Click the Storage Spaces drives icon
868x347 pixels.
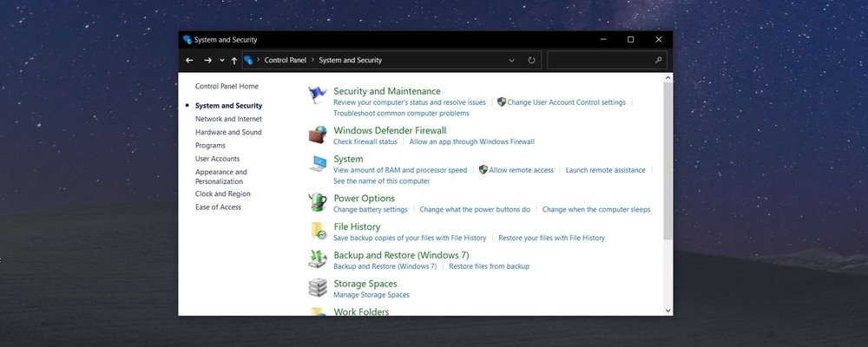318,287
